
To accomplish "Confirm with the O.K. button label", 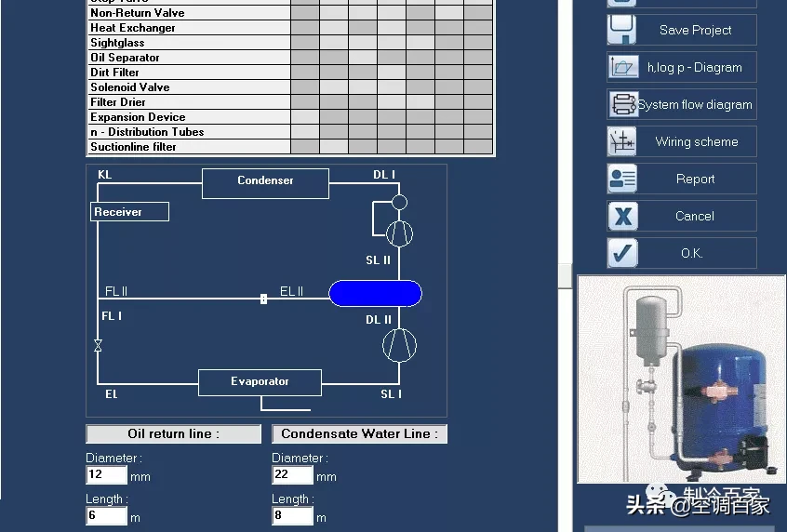I will pos(691,253).
